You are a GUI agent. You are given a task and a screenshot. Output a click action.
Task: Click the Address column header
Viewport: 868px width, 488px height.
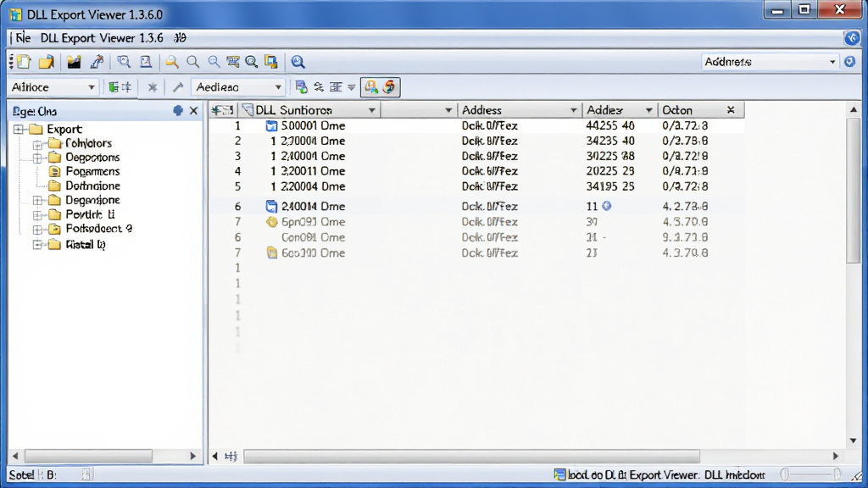point(520,110)
